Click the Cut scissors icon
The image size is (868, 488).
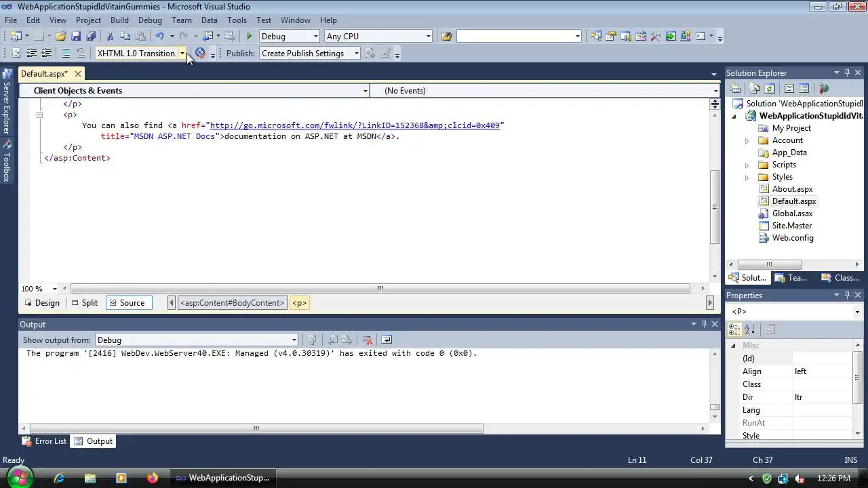tap(110, 37)
